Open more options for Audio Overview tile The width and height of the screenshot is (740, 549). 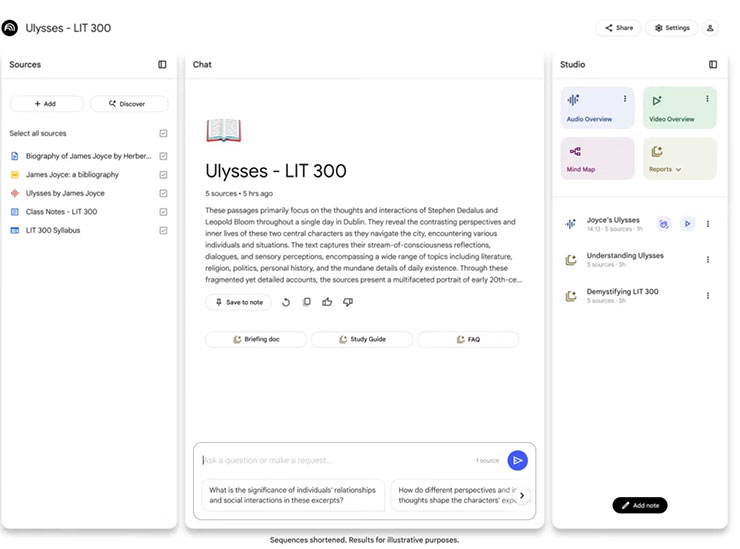pos(625,99)
